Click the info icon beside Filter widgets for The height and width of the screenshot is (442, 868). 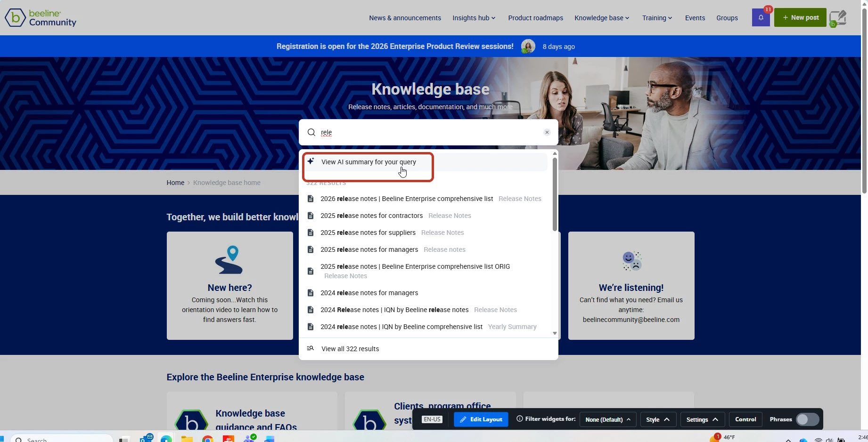pos(520,419)
